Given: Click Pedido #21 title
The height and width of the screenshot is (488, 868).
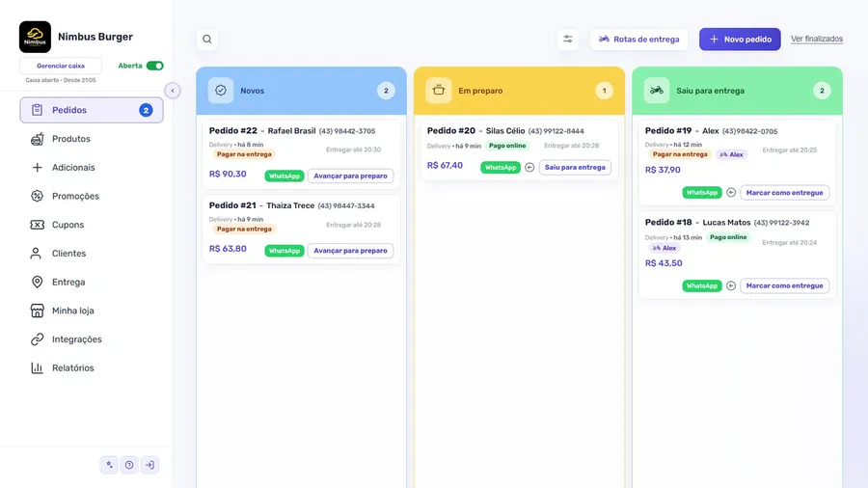Looking at the screenshot, I should 231,205.
